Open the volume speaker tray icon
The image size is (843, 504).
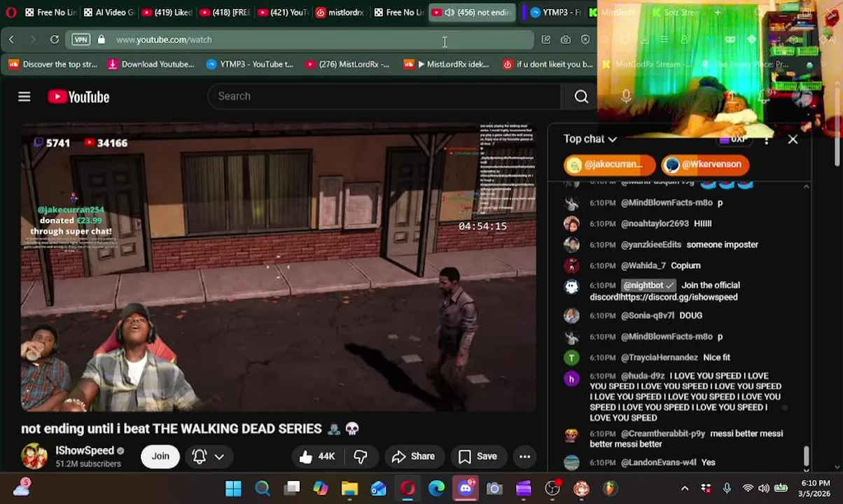coord(764,489)
